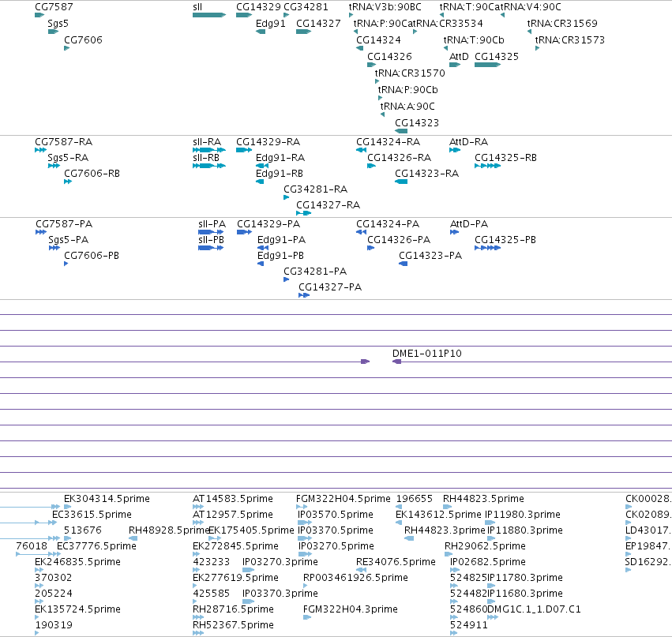
Task: Select the Sgs5-RA transcript label
Action: [x=68, y=158]
